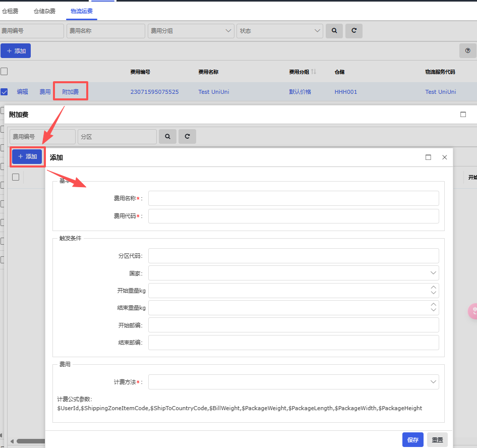Click the 费用名称 input field in dialog
This screenshot has width=477, height=448.
(293, 198)
